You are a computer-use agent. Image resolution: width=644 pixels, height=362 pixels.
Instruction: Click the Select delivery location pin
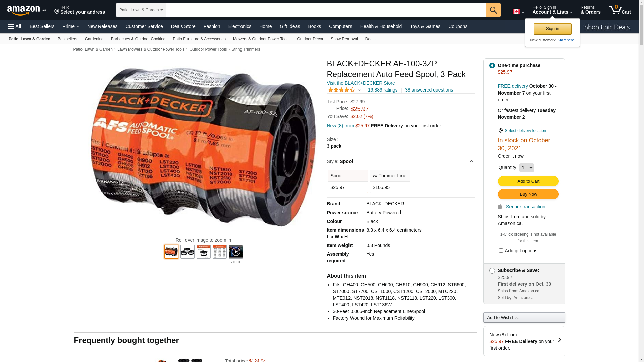(x=501, y=131)
